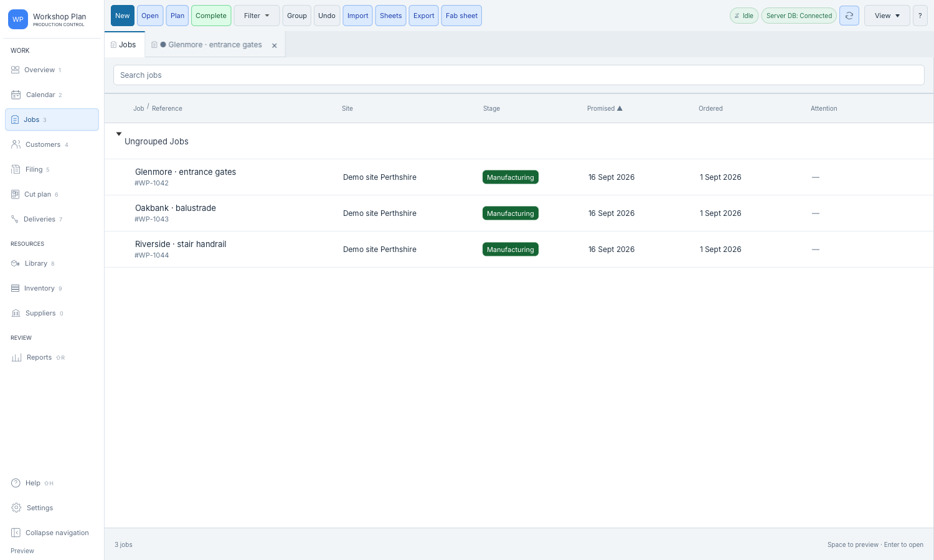Close the Glenmore · entrance gates tab
Screen dimensions: 934x560
point(275,45)
